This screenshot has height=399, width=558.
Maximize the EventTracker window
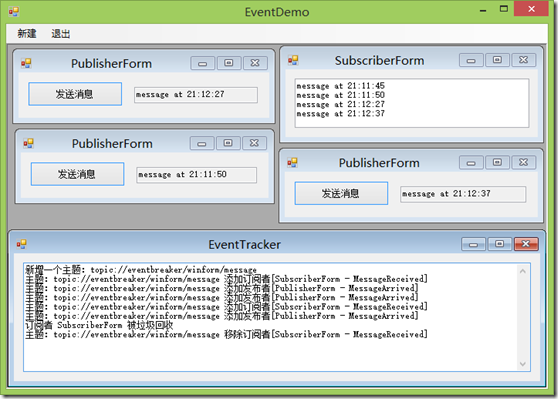tap(500, 244)
